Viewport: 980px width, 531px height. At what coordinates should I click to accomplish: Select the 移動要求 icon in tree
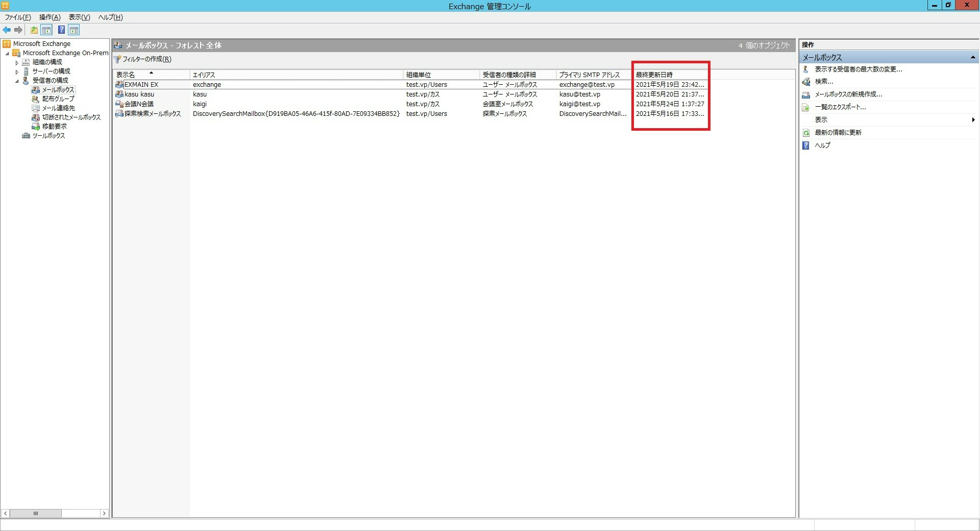coord(36,127)
